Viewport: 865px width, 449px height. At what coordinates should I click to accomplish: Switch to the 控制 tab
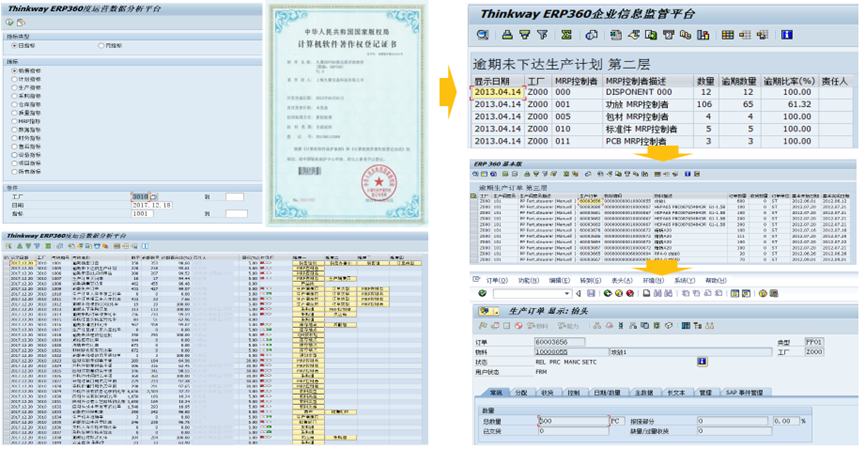click(x=574, y=393)
